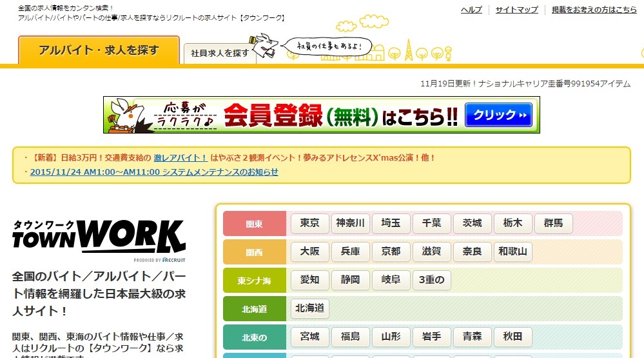Open the ヘルプ link
The width and height of the screenshot is (644, 358).
pyautogui.click(x=471, y=10)
